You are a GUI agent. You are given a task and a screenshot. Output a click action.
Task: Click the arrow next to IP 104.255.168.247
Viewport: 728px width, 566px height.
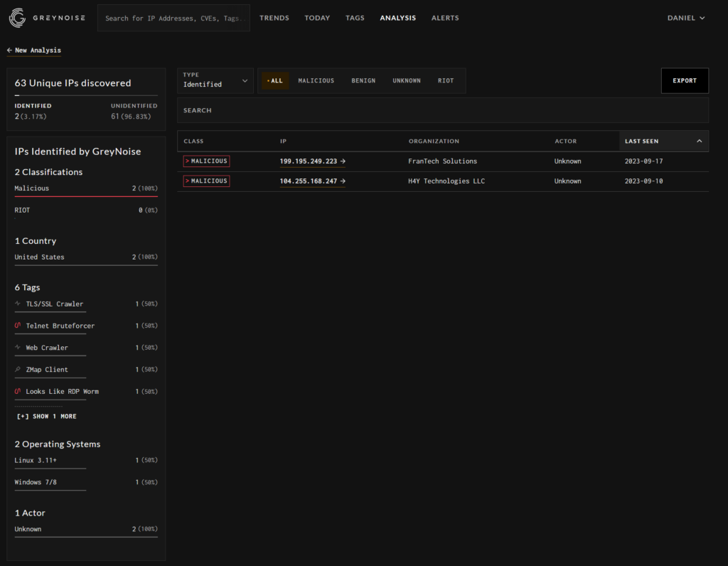(x=343, y=181)
